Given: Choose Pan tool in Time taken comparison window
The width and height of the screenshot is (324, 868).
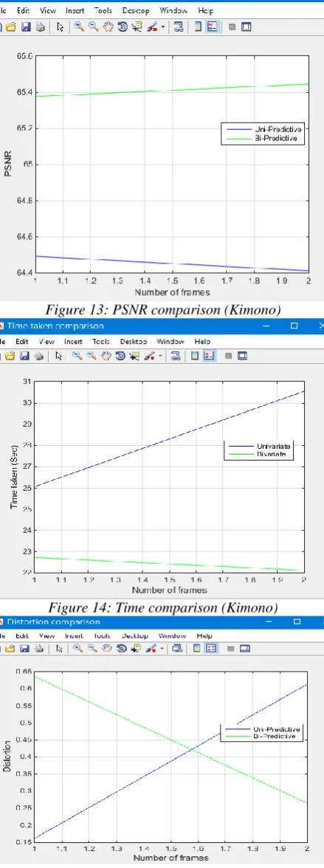Looking at the screenshot, I should [x=106, y=356].
